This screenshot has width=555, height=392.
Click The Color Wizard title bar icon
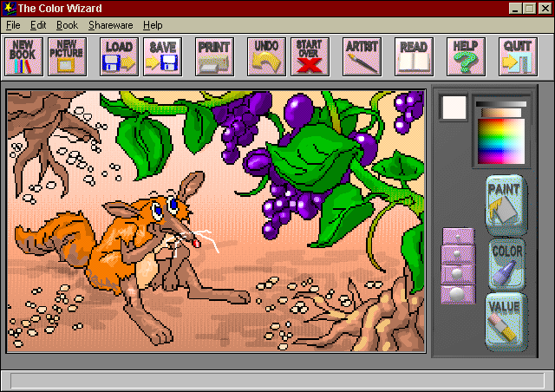pos(9,8)
